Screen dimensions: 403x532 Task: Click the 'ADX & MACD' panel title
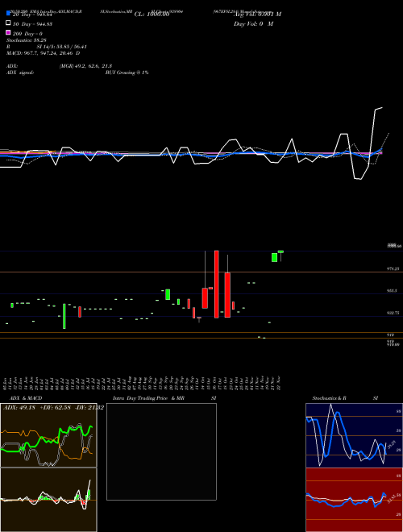[26, 398]
